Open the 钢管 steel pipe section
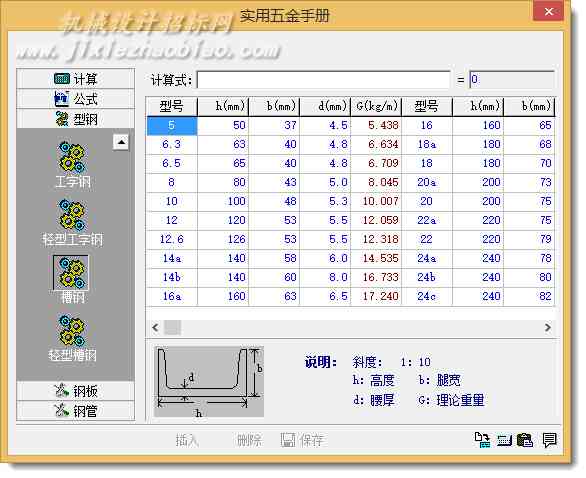This screenshot has height=478, width=586. pos(75,411)
